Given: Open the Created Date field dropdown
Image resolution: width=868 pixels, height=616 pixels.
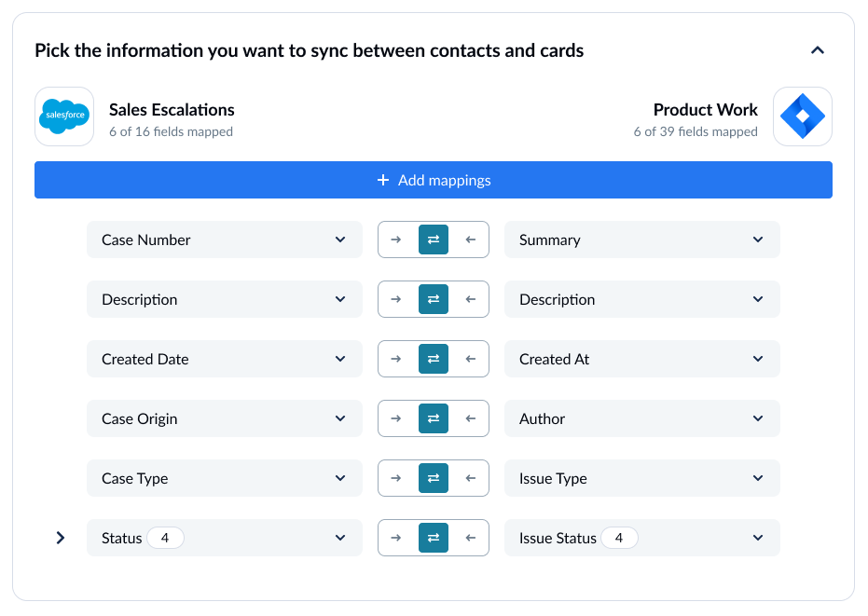Looking at the screenshot, I should pos(224,359).
